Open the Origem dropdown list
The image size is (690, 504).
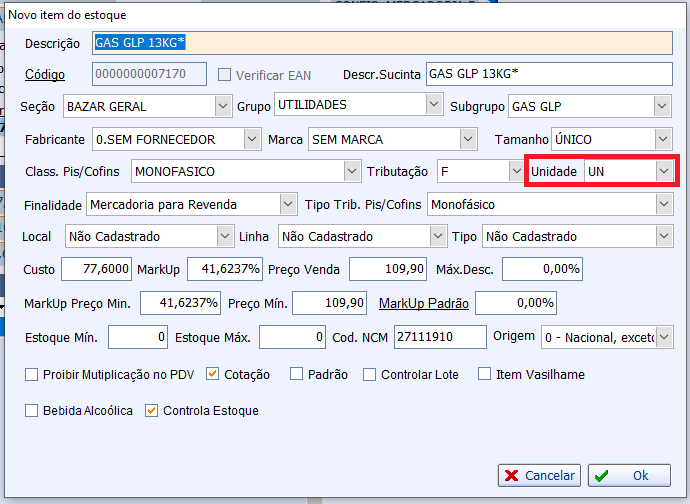pos(665,338)
